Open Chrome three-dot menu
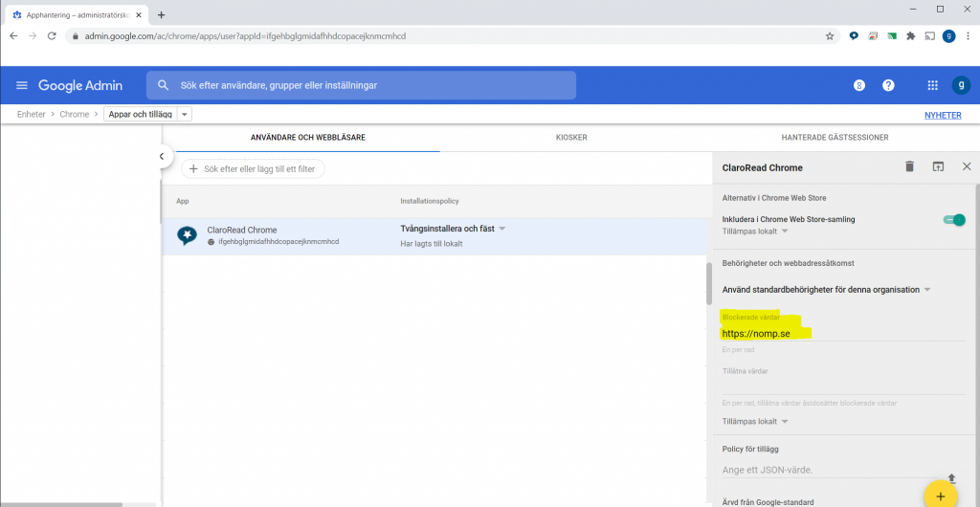Screen dimensions: 980x507 (968, 36)
